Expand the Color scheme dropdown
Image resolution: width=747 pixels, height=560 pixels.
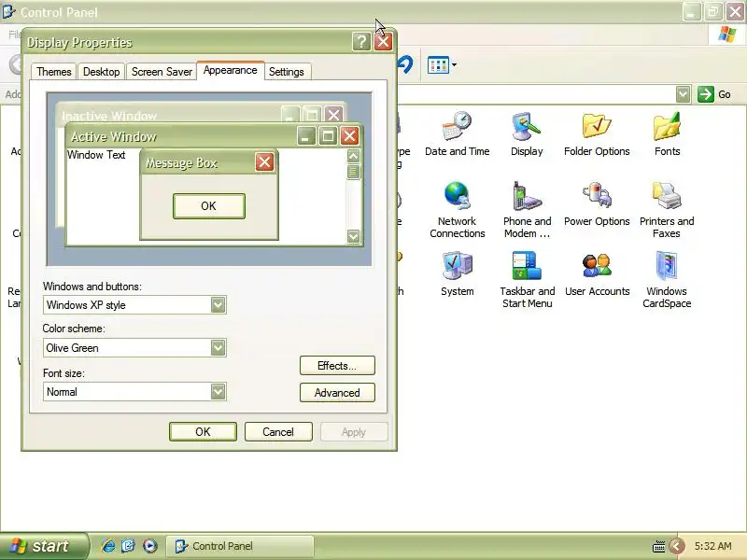tap(218, 347)
